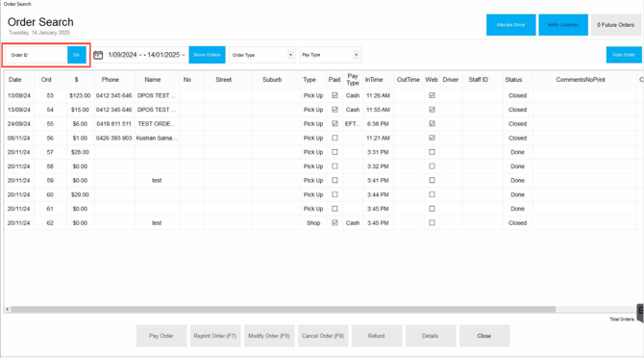Click the horizontal scrollbar of orders table
The width and height of the screenshot is (644, 358).
283,309
